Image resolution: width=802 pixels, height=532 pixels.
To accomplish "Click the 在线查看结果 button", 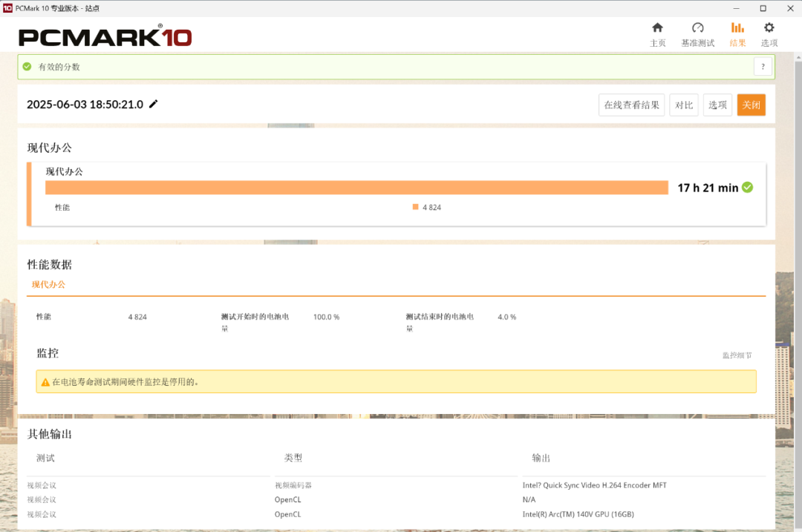I will click(x=631, y=105).
